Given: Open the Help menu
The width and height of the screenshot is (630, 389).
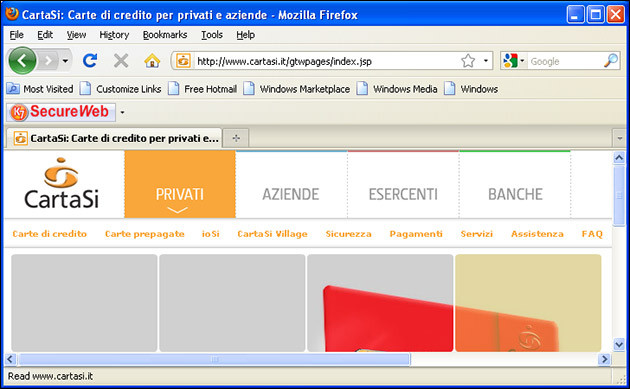Looking at the screenshot, I should [245, 35].
